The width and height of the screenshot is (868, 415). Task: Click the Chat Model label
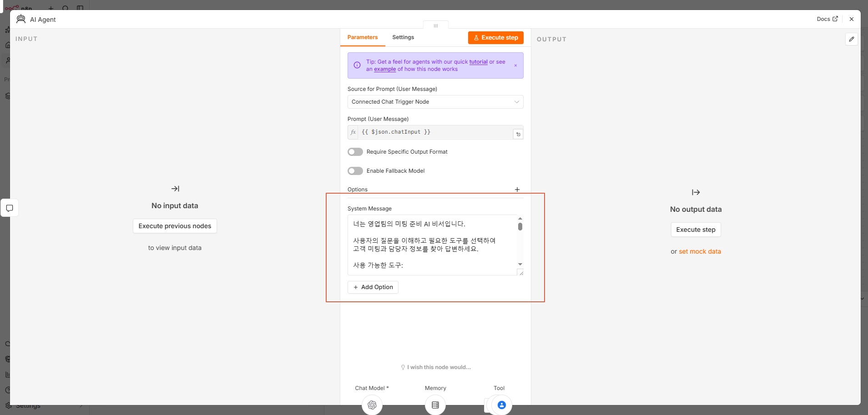(x=372, y=388)
